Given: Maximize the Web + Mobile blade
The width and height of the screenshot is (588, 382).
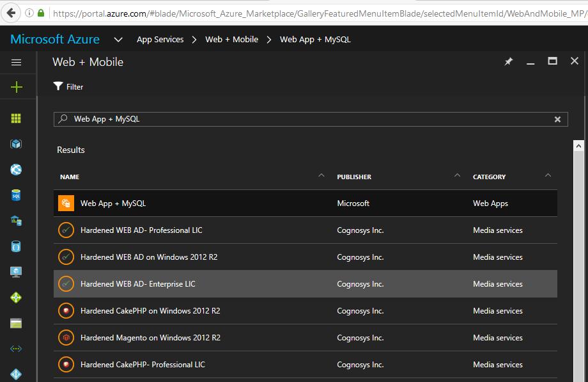Looking at the screenshot, I should 552,61.
